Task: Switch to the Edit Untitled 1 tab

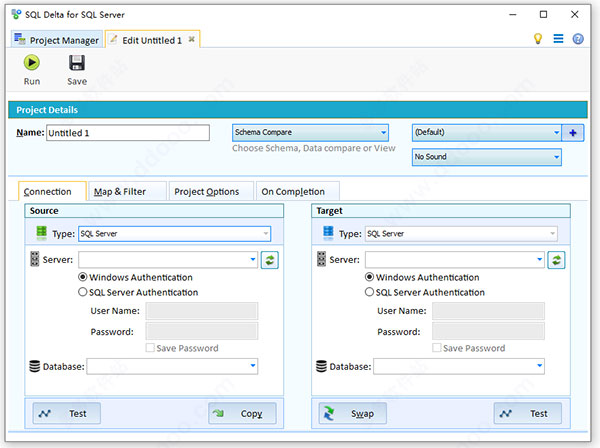Action: pos(152,39)
